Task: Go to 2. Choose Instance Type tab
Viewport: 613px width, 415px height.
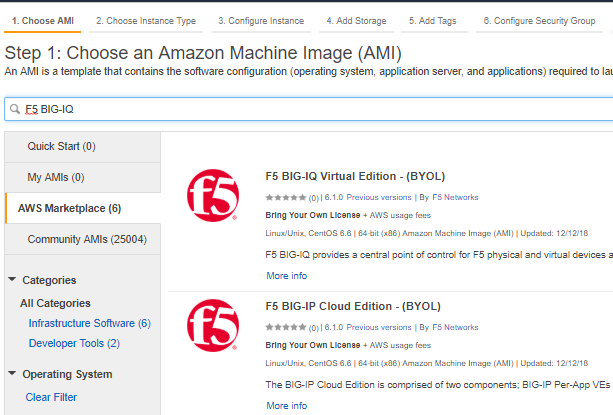Action: 146,21
